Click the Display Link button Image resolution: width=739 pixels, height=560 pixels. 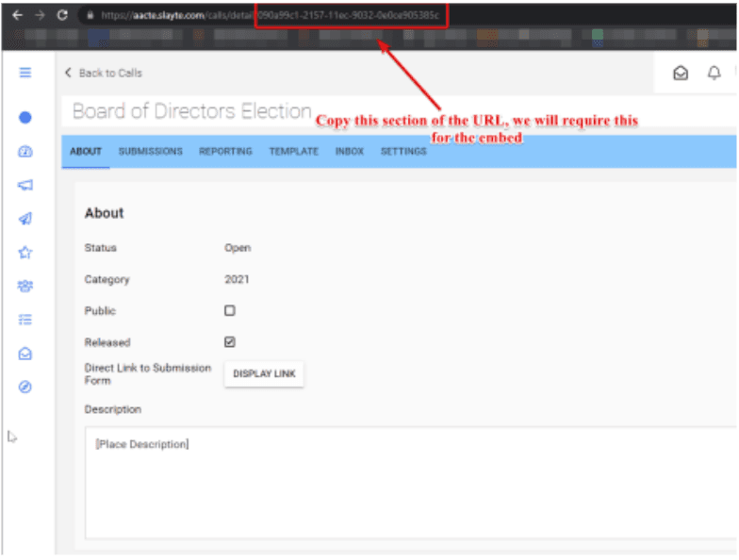tap(264, 373)
